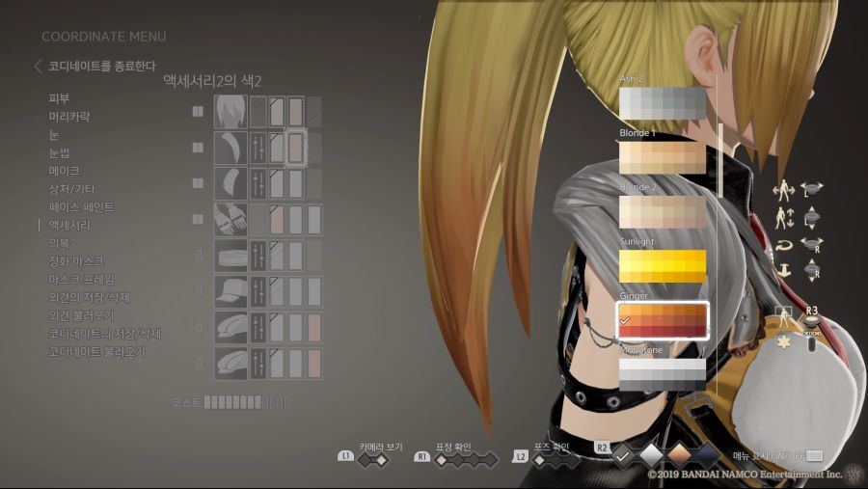Toggle the small square marker beside 머리카락

point(198,111)
